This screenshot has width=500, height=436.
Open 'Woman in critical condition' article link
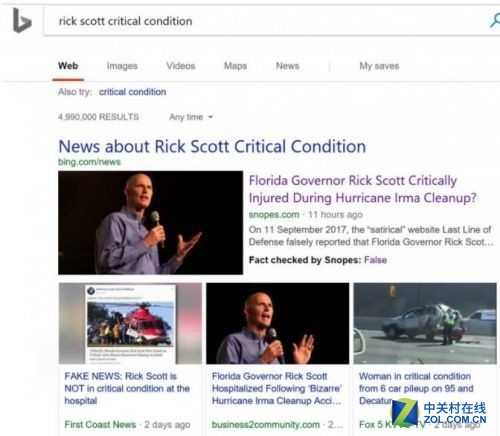click(x=416, y=388)
